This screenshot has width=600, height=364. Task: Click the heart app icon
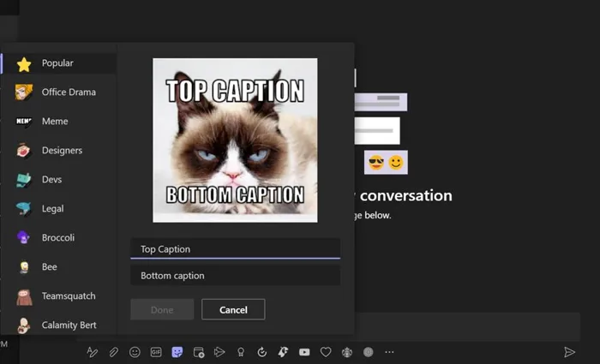[326, 352]
